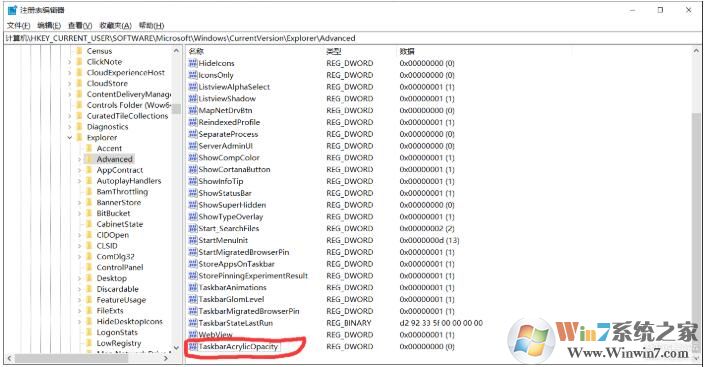Select the ShowStatusBar value icon
Image resolution: width=705 pixels, height=367 pixels.
[x=193, y=193]
